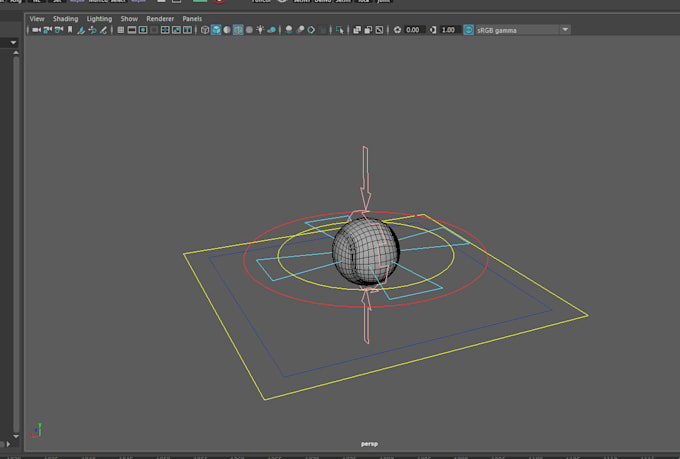This screenshot has height=459, width=680.
Task: Click the camera Bookmarks icon
Action: [70, 30]
